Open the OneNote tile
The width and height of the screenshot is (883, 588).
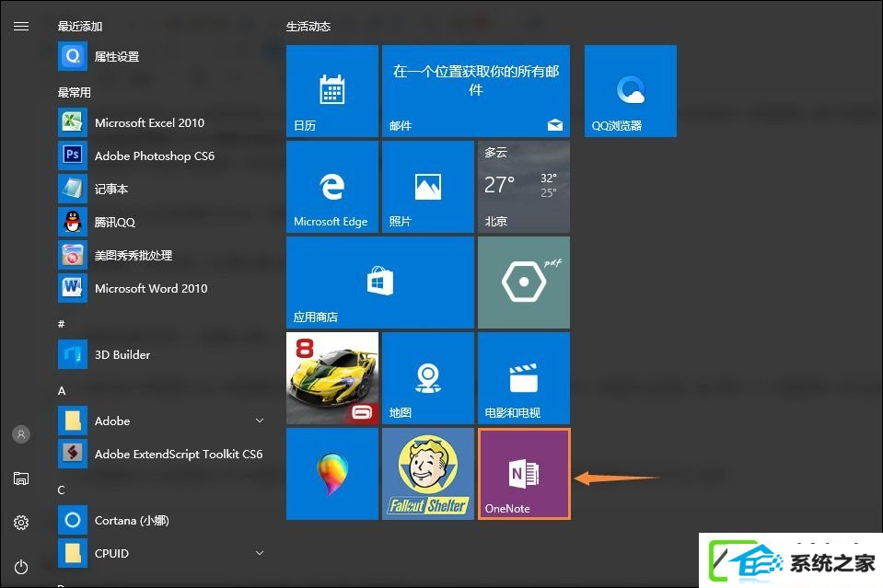(524, 474)
